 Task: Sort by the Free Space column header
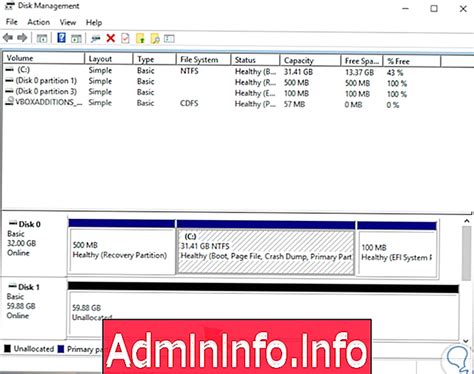pyautogui.click(x=362, y=61)
